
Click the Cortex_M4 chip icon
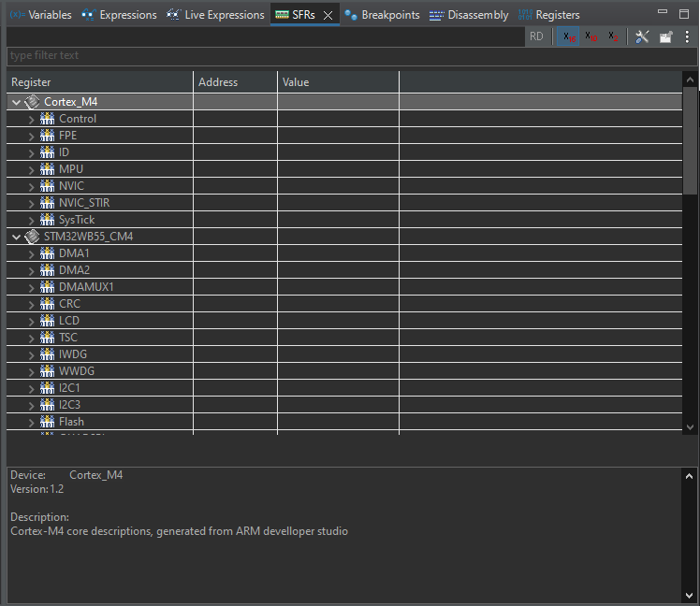[x=32, y=102]
